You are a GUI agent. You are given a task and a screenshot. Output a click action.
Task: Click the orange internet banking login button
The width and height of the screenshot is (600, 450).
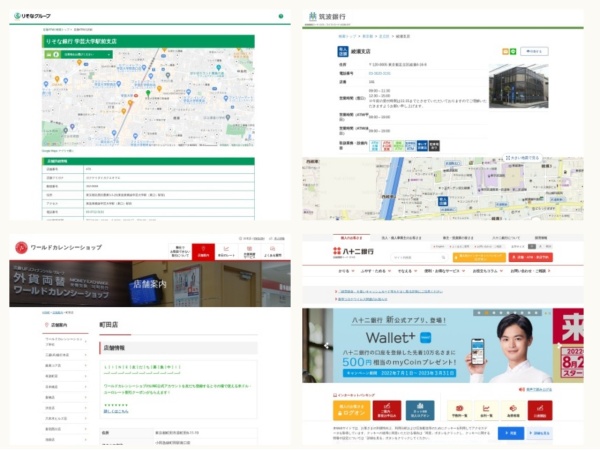click(x=479, y=258)
